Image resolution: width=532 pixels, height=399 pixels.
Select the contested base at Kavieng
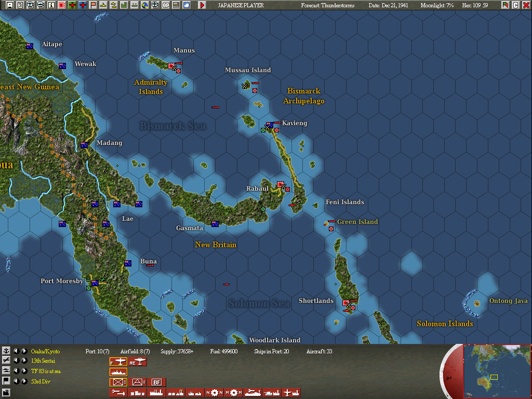270,126
